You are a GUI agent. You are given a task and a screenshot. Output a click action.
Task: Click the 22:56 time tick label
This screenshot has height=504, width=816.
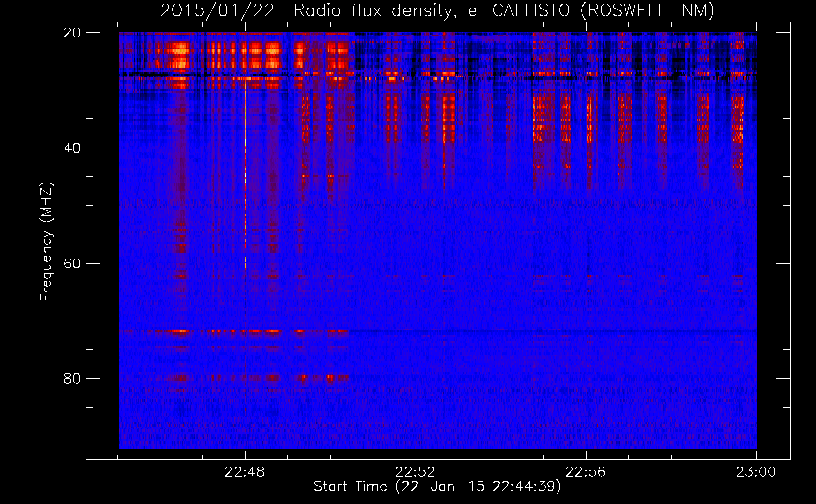[x=586, y=472]
